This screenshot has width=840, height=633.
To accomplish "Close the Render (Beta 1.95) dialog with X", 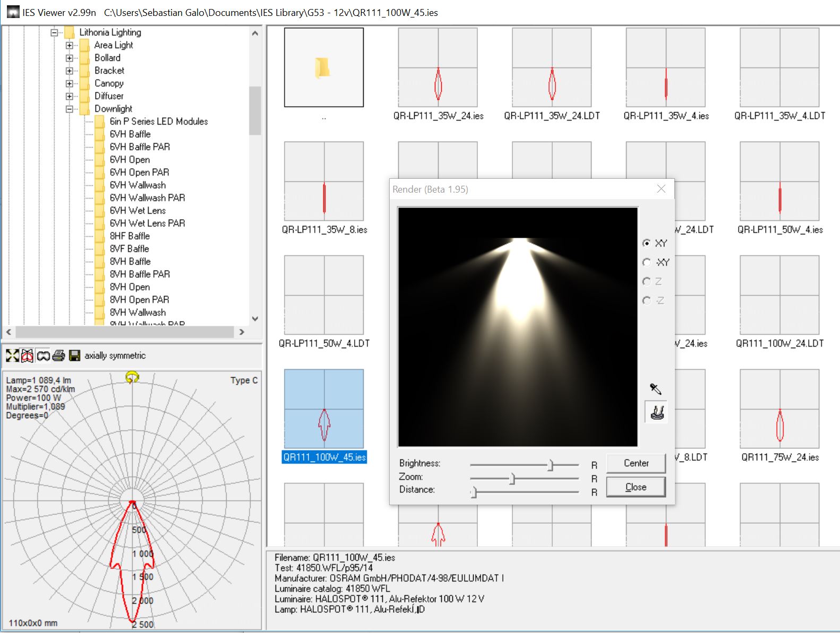I will pos(661,189).
